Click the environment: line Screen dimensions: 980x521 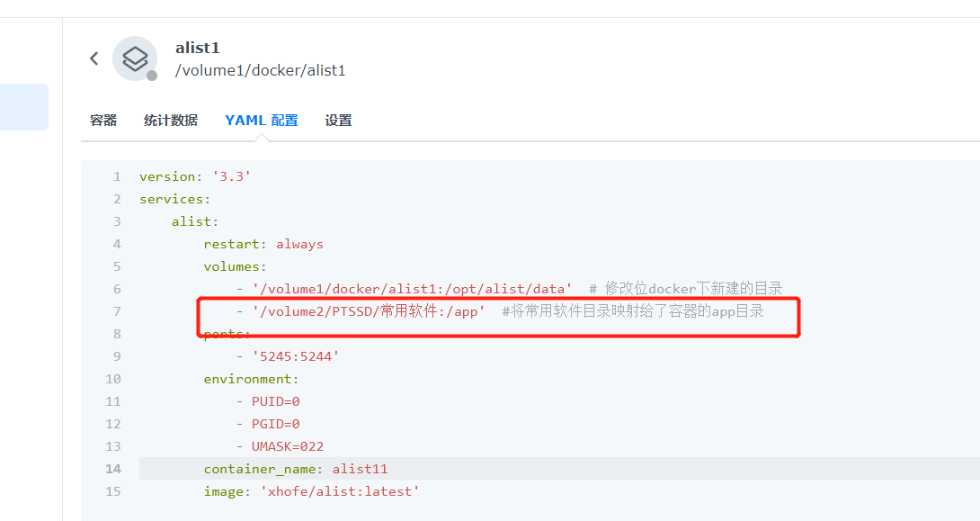[251, 379]
